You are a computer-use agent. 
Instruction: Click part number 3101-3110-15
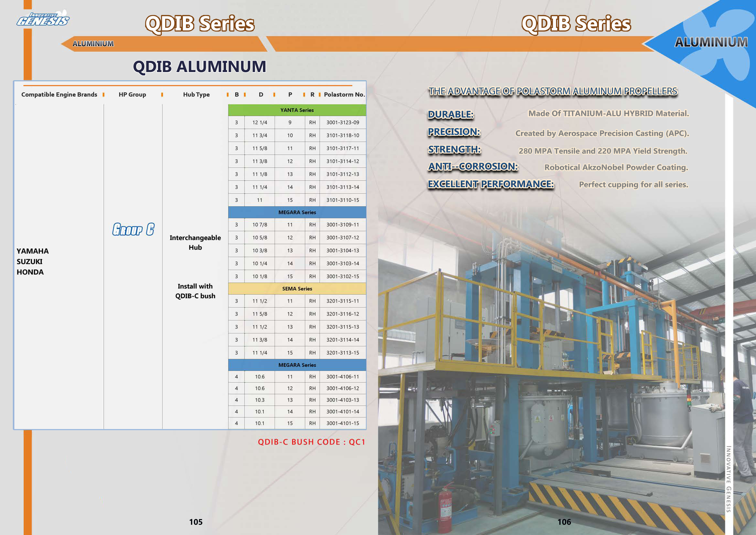(343, 200)
